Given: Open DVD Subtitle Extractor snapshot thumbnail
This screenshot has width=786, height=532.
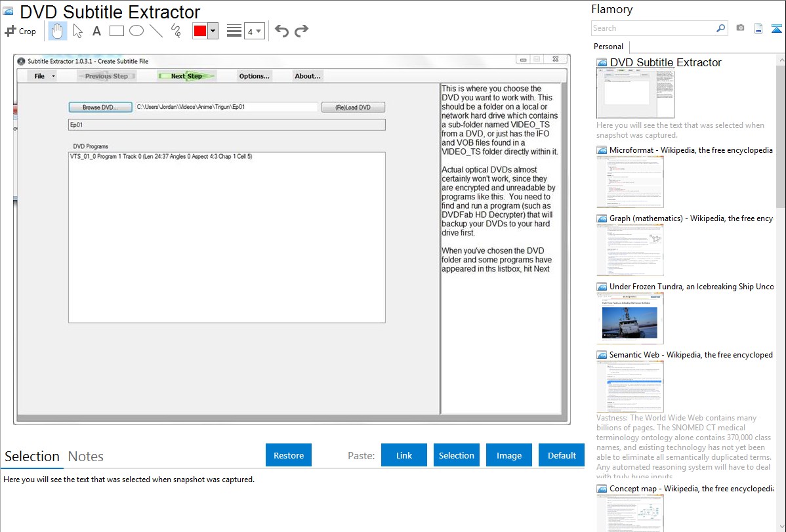Looking at the screenshot, I should (x=635, y=93).
